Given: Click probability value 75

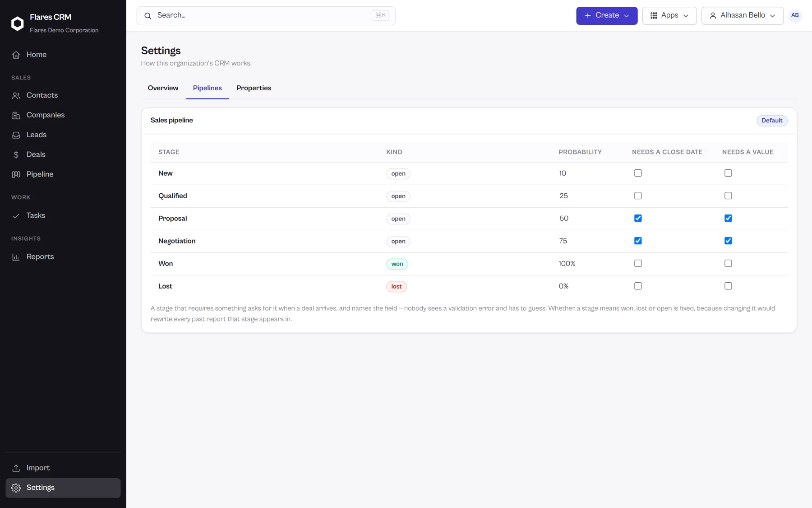Looking at the screenshot, I should click(x=563, y=241).
